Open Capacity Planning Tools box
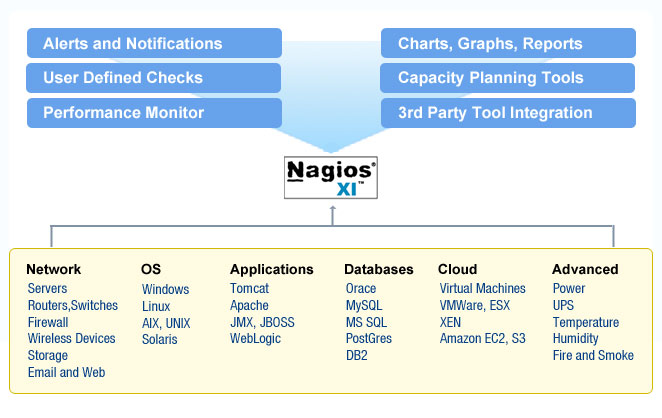Screen dimensions: 662x418 (508, 78)
